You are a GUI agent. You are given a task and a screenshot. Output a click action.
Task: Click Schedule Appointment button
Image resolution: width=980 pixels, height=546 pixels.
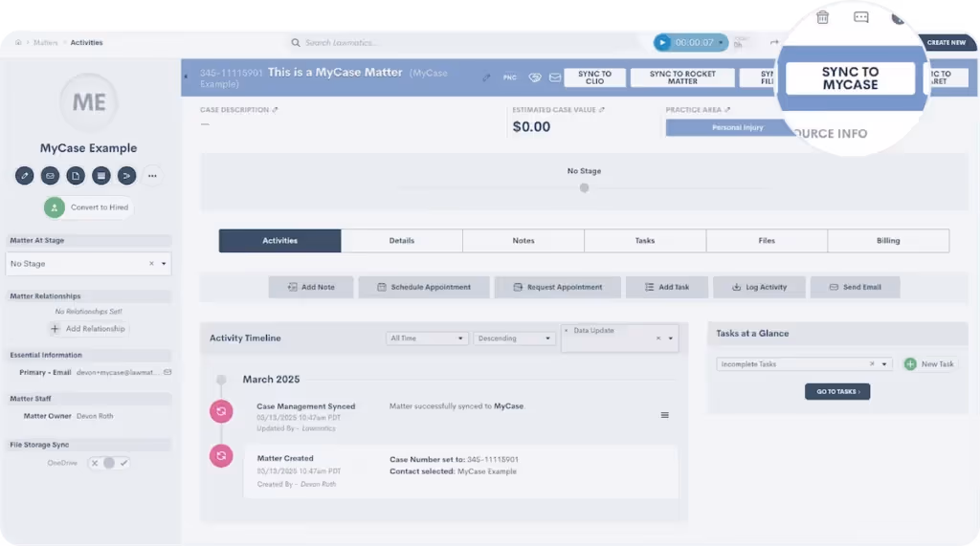click(424, 288)
